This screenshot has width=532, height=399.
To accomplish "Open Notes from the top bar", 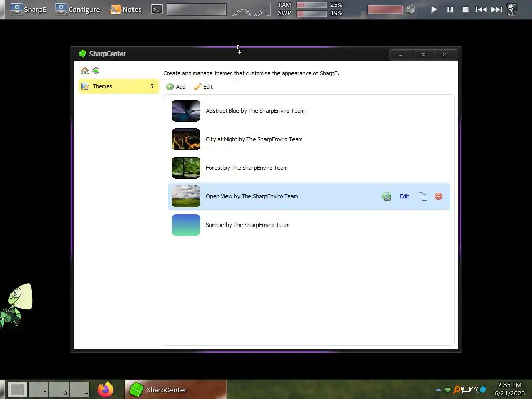I will coord(126,9).
